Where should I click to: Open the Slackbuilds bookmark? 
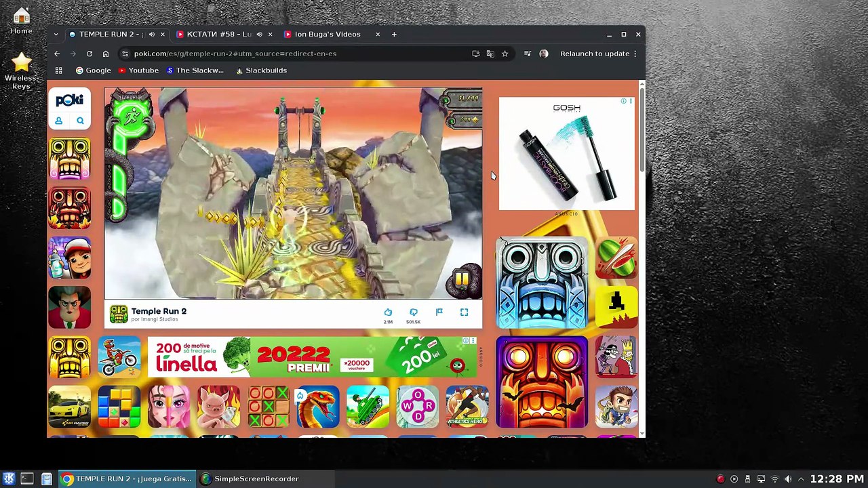tap(261, 70)
